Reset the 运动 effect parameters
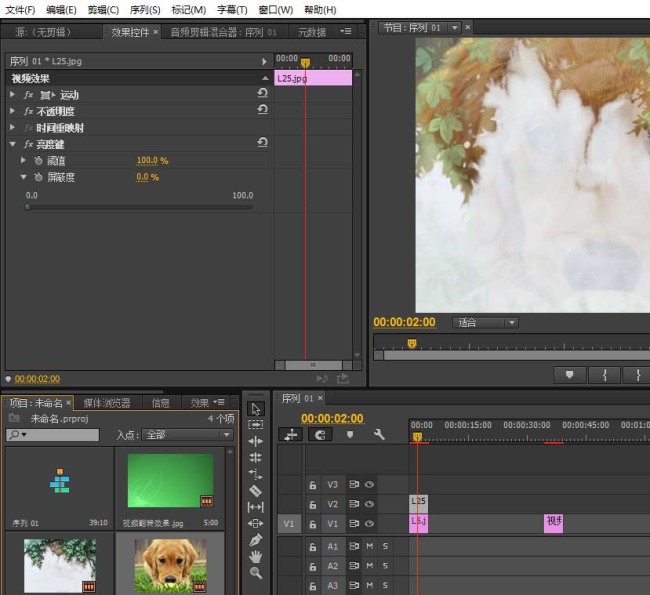The width and height of the screenshot is (650, 595). coord(262,93)
